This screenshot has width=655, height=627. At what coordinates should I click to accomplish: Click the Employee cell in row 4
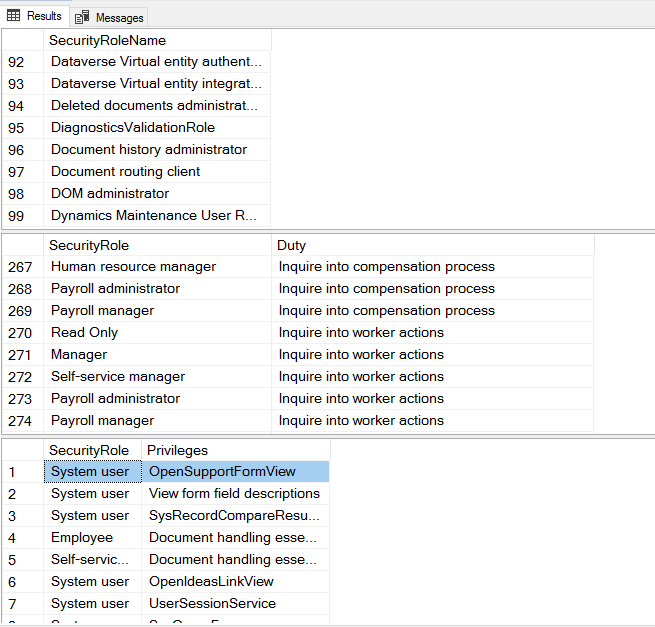[x=92, y=538]
